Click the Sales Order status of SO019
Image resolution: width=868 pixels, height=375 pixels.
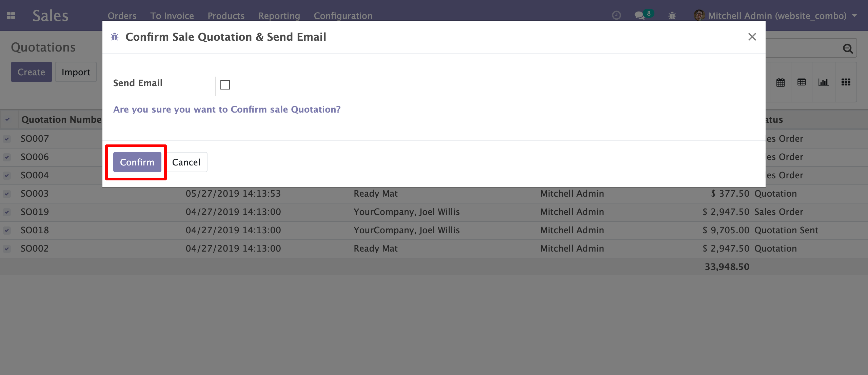pos(779,212)
